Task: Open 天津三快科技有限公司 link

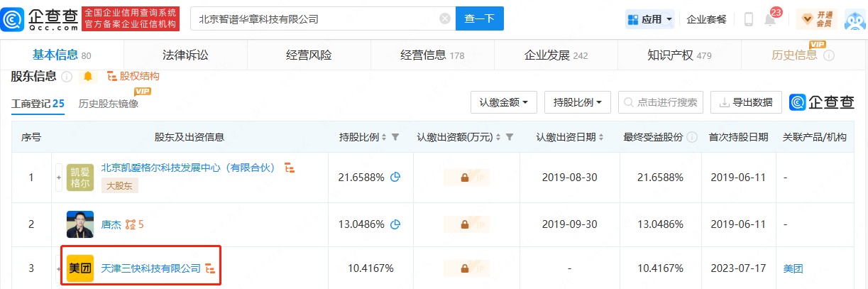Action: point(151,268)
